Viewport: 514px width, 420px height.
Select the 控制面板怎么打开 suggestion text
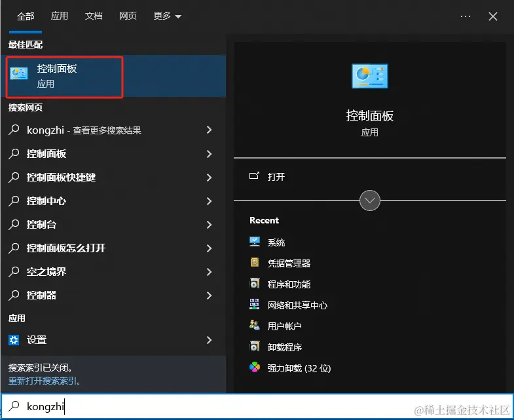[66, 248]
